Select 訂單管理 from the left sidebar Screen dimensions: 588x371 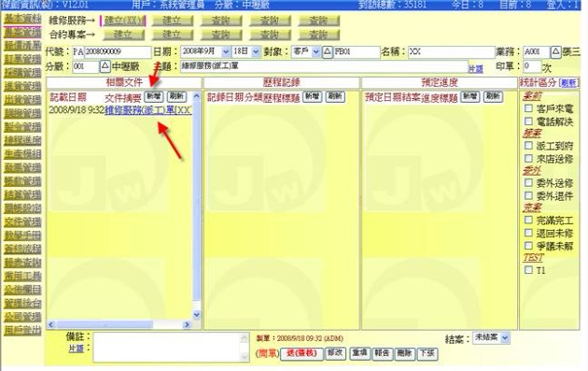(x=22, y=59)
